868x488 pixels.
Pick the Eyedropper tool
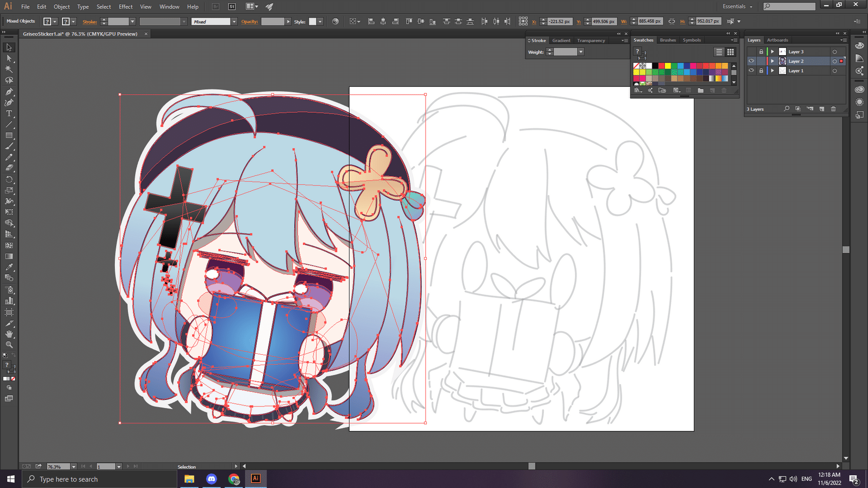click(x=9, y=267)
